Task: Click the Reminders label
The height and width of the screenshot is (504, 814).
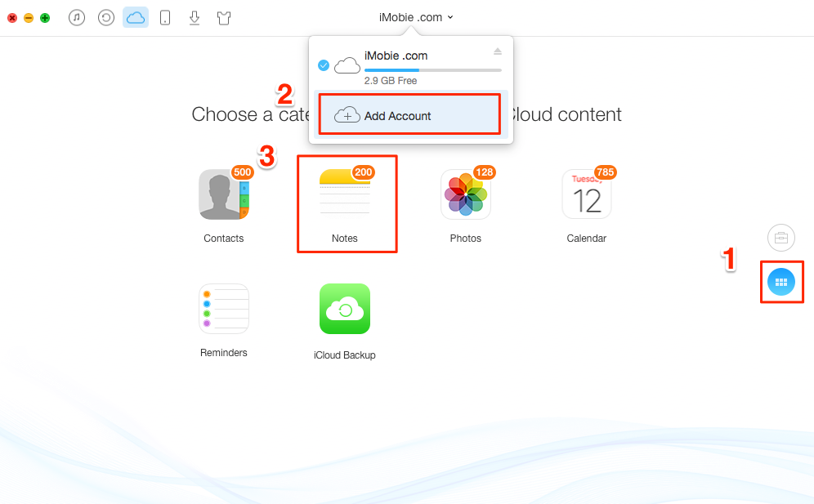Action: (x=224, y=352)
